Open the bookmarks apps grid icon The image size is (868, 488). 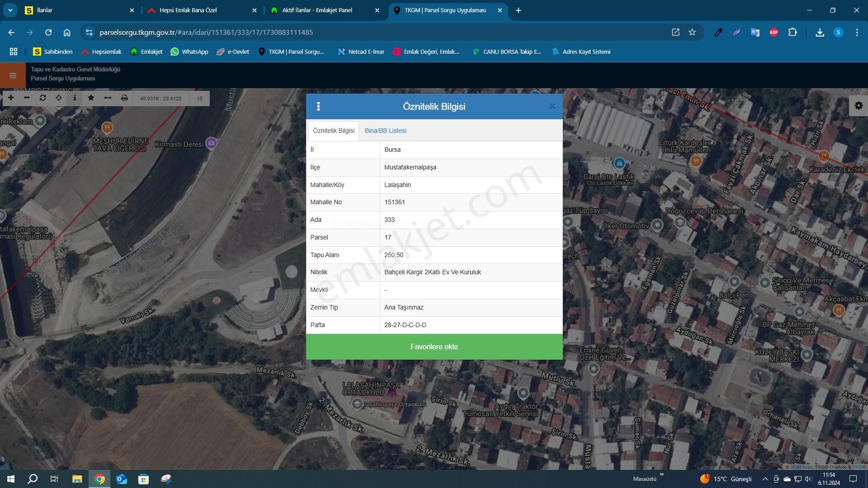[x=14, y=52]
